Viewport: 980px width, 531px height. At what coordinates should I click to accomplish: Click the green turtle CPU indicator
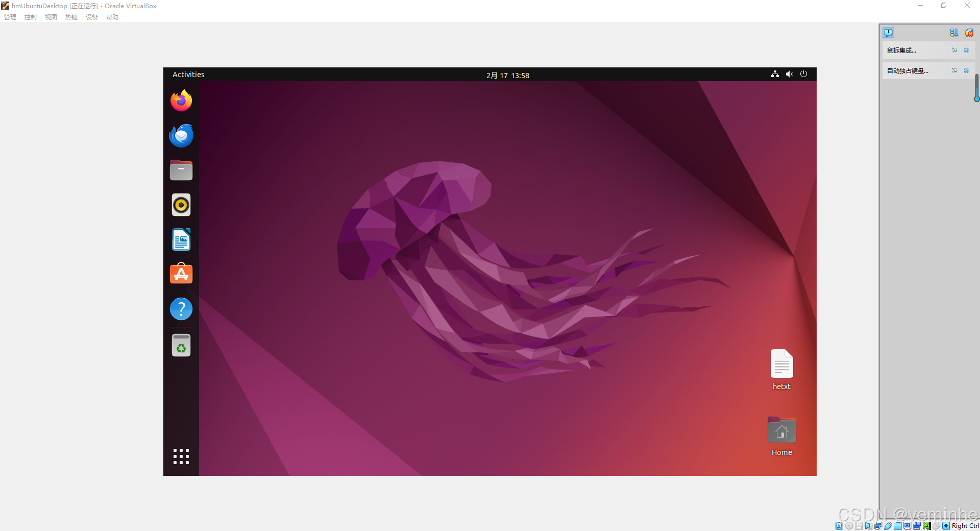(x=926, y=525)
